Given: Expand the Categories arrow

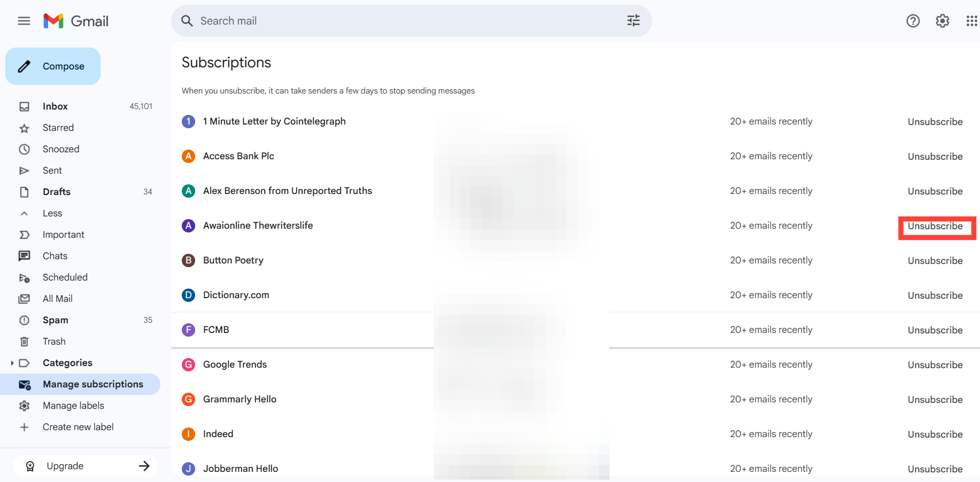Looking at the screenshot, I should click(x=12, y=363).
